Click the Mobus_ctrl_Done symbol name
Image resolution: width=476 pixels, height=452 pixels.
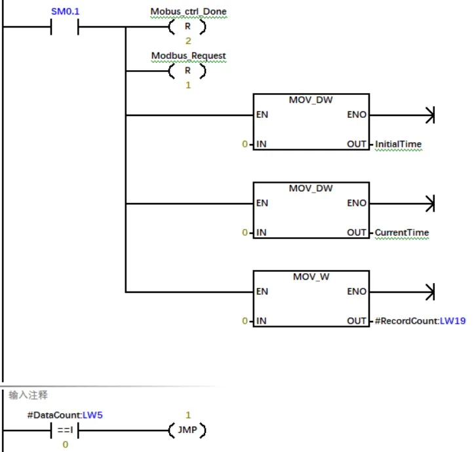pyautogui.click(x=189, y=12)
